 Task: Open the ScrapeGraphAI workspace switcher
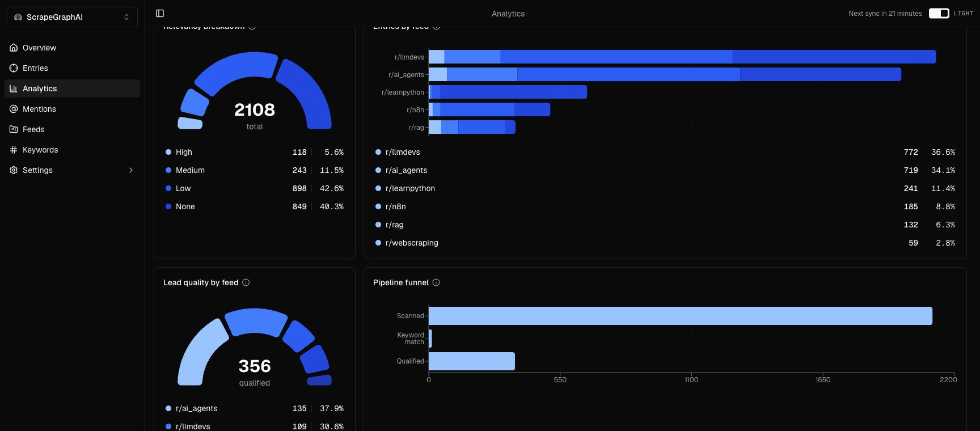tap(72, 17)
